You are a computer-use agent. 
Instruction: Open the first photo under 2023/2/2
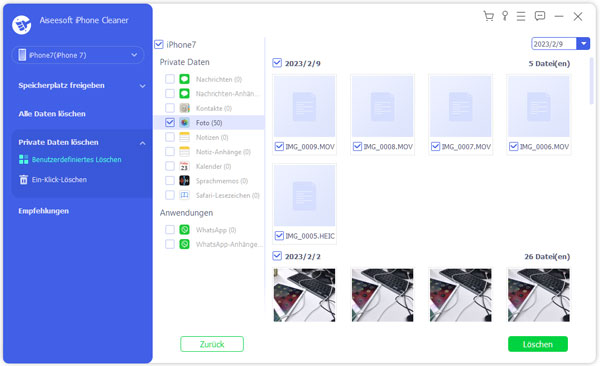click(x=305, y=295)
